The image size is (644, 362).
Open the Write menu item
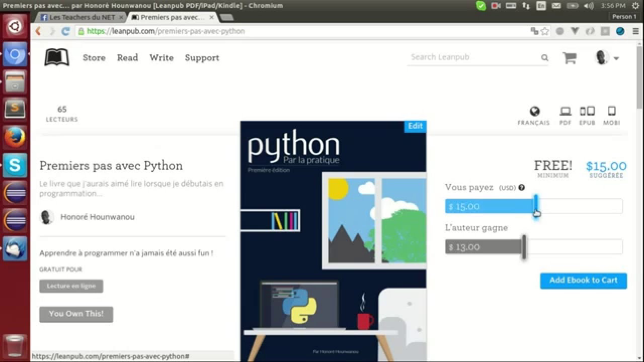pos(162,58)
